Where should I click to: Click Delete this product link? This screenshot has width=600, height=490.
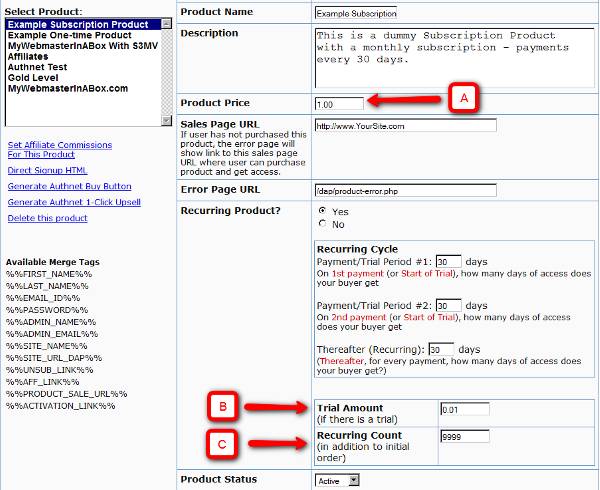47,218
